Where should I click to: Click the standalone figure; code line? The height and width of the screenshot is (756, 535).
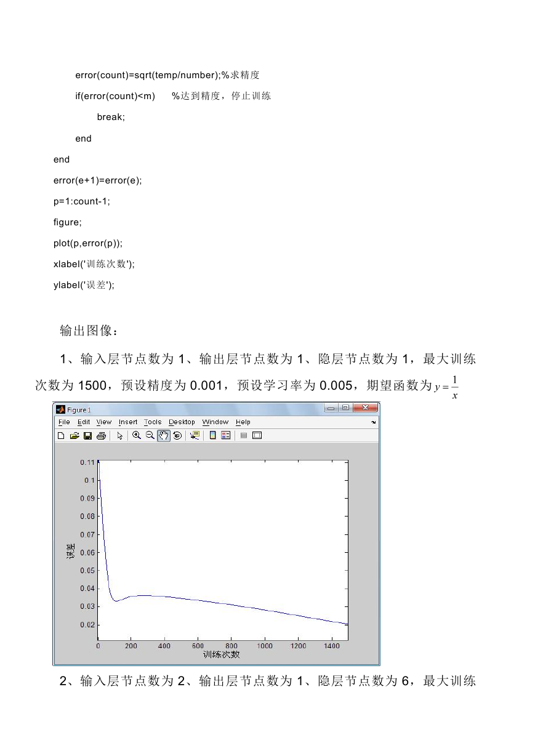click(68, 222)
